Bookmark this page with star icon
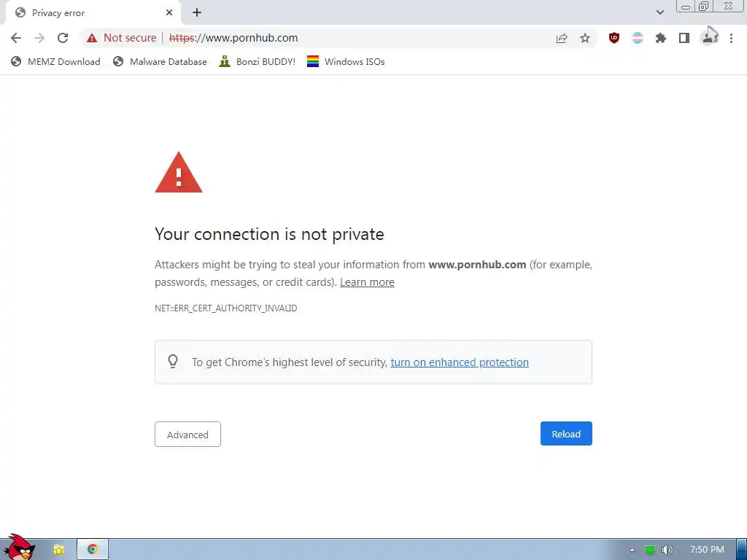Image resolution: width=747 pixels, height=560 pixels. point(585,38)
